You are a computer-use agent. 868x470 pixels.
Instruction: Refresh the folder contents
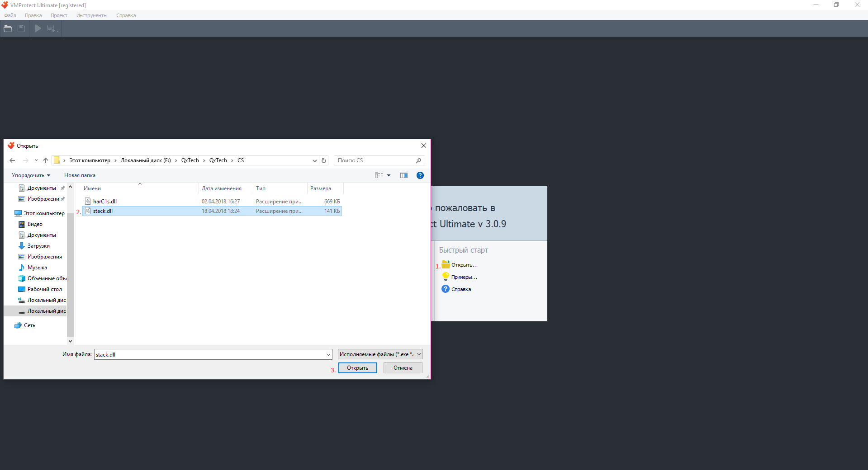[x=324, y=160]
